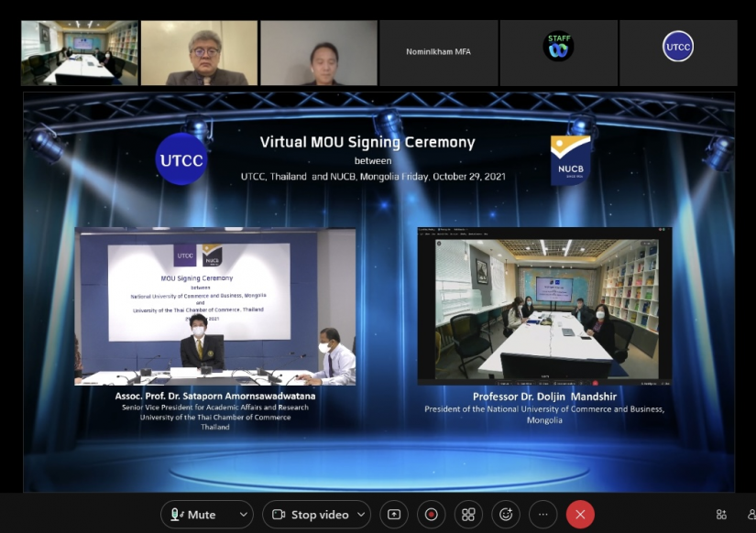Click the date text 'October 29, 2021'
The image size is (756, 533).
coord(468,177)
